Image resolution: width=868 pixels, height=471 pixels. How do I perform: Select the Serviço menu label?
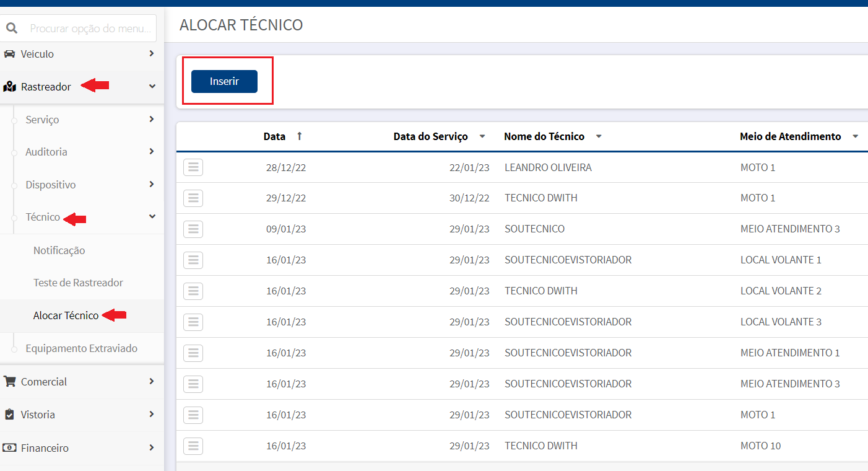pyautogui.click(x=42, y=120)
